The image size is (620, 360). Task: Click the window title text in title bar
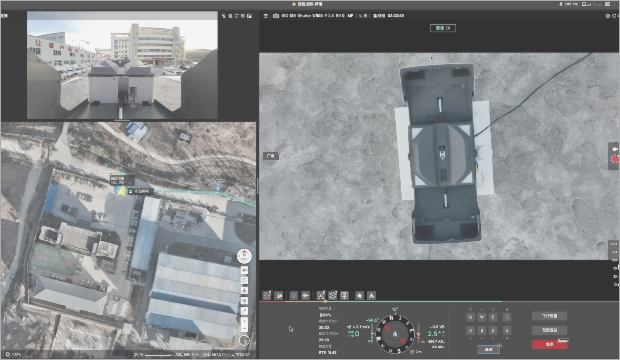pos(310,4)
